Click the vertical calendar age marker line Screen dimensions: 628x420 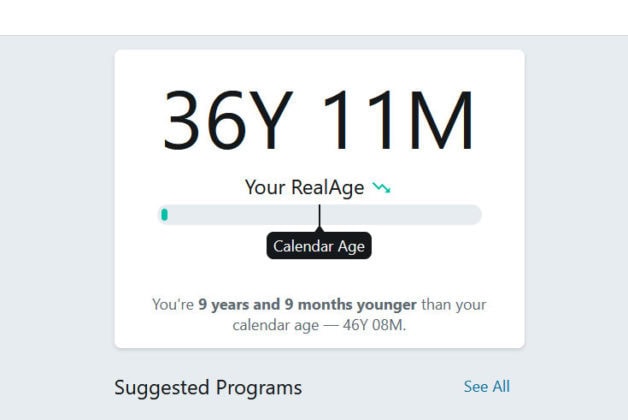point(320,213)
